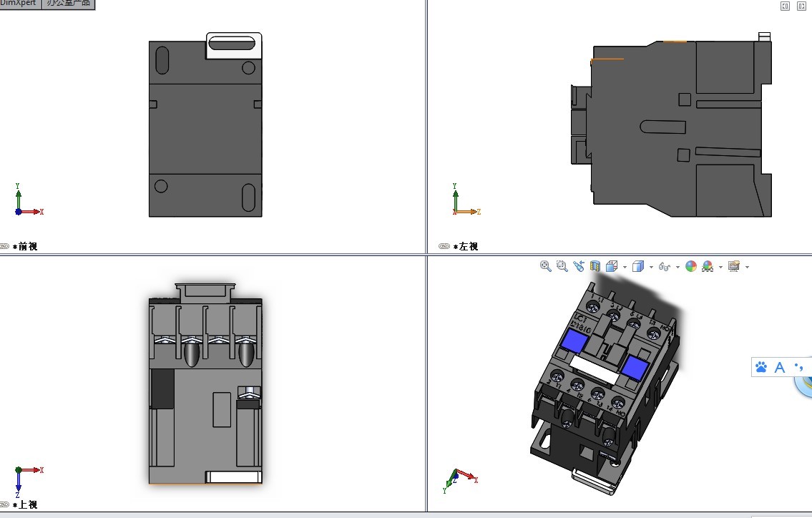Go back to the Previous View
Image resolution: width=812 pixels, height=518 pixels.
pyautogui.click(x=579, y=266)
